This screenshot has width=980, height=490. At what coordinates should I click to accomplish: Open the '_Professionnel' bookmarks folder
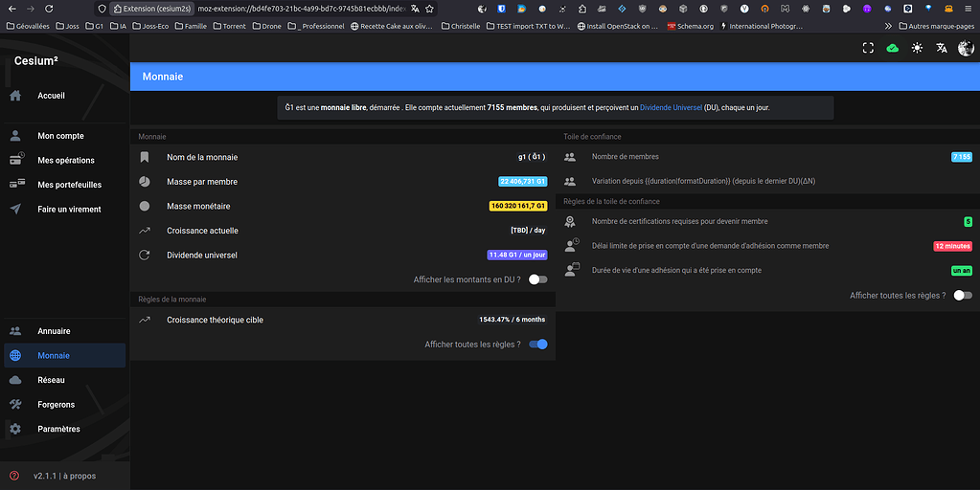316,26
